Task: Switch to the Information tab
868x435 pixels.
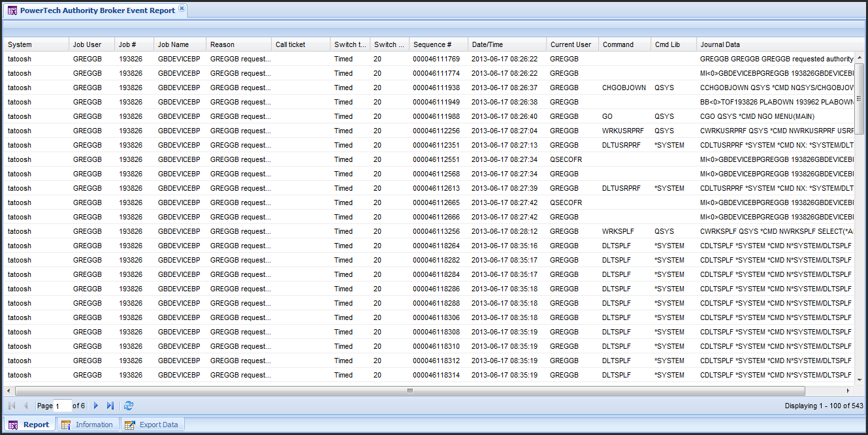Action: click(x=88, y=425)
